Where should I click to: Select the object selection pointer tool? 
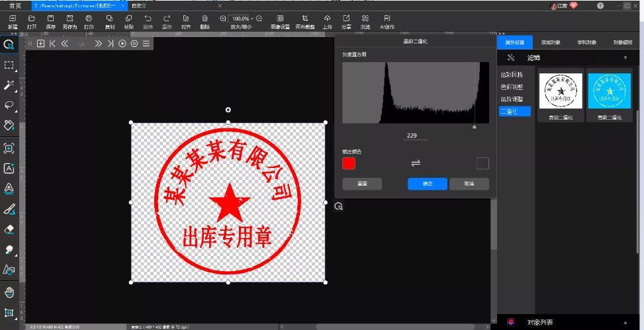pos(9,44)
